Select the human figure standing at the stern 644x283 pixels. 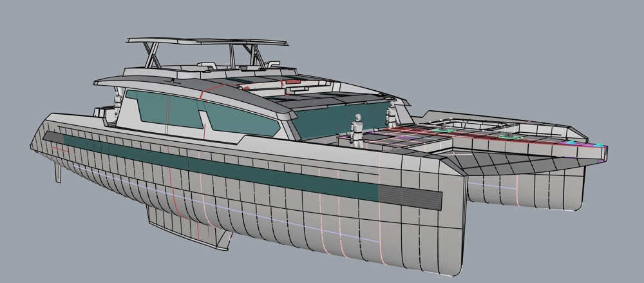click(118, 102)
